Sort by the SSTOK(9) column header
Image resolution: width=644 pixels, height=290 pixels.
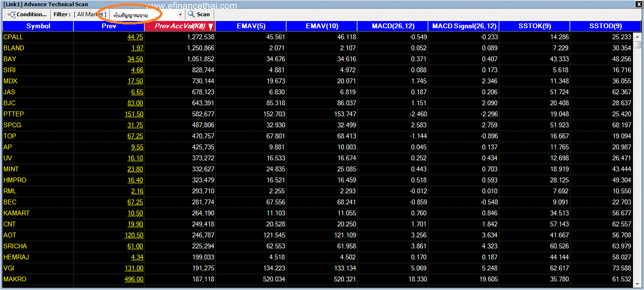tap(534, 26)
